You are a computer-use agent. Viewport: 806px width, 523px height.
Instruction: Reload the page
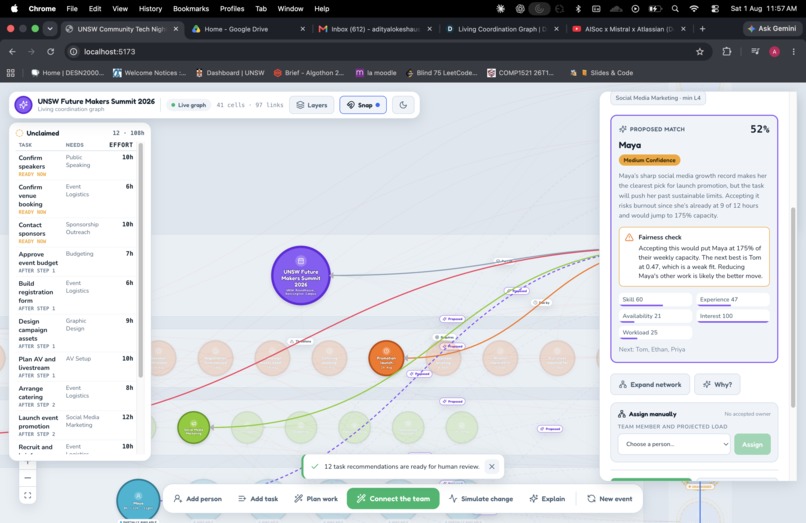(50, 51)
